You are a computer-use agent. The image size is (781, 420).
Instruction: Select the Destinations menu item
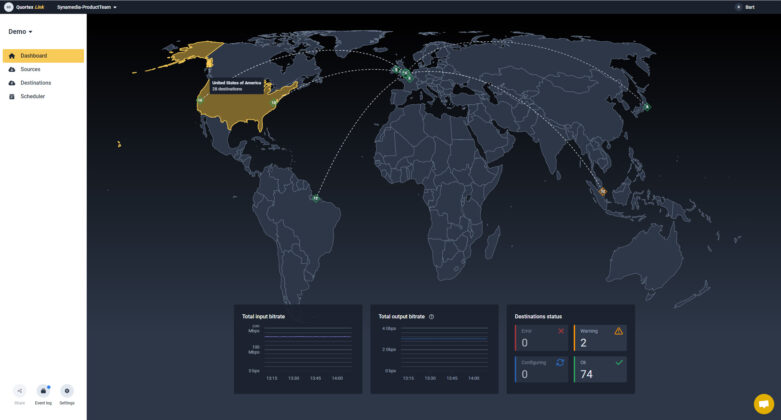[x=36, y=83]
